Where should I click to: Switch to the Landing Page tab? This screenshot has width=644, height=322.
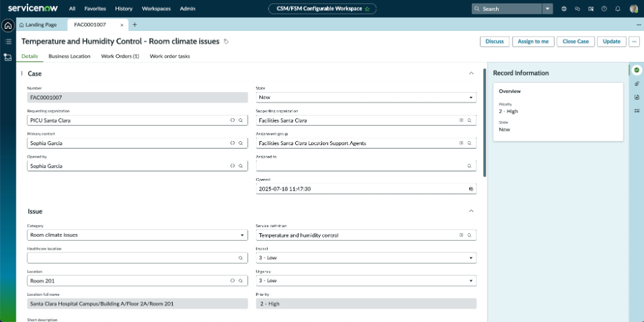(x=38, y=25)
